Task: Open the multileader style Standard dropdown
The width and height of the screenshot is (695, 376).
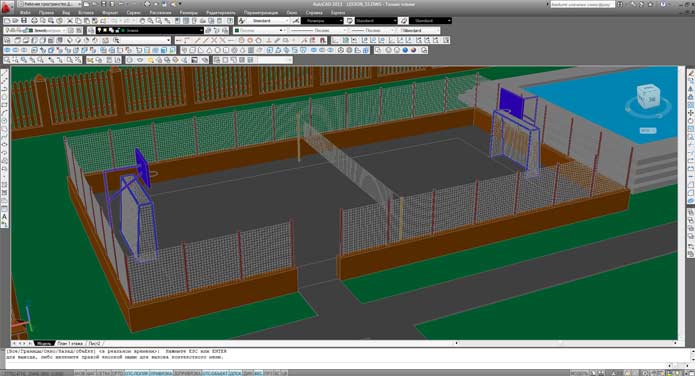Action: tap(430, 21)
